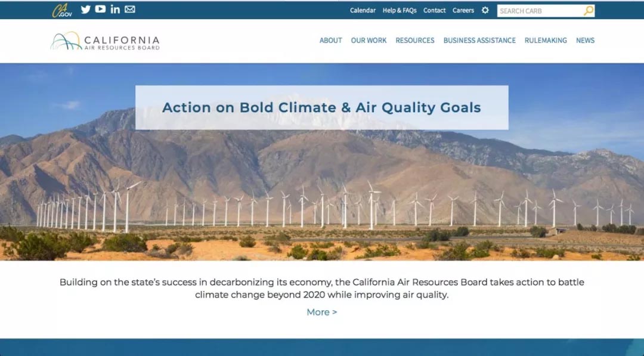Go to Help & FAQs
This screenshot has width=644, height=356.
click(x=400, y=10)
